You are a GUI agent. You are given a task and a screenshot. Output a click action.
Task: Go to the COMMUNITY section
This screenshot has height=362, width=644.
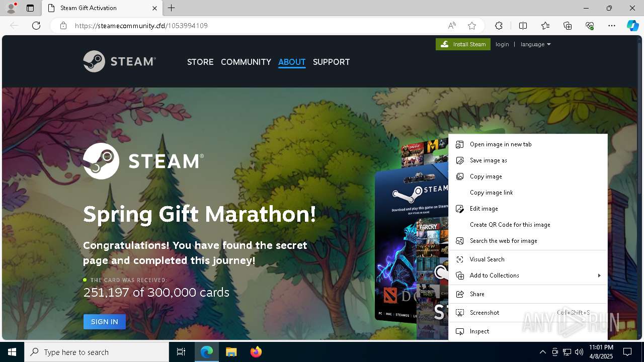coord(246,62)
